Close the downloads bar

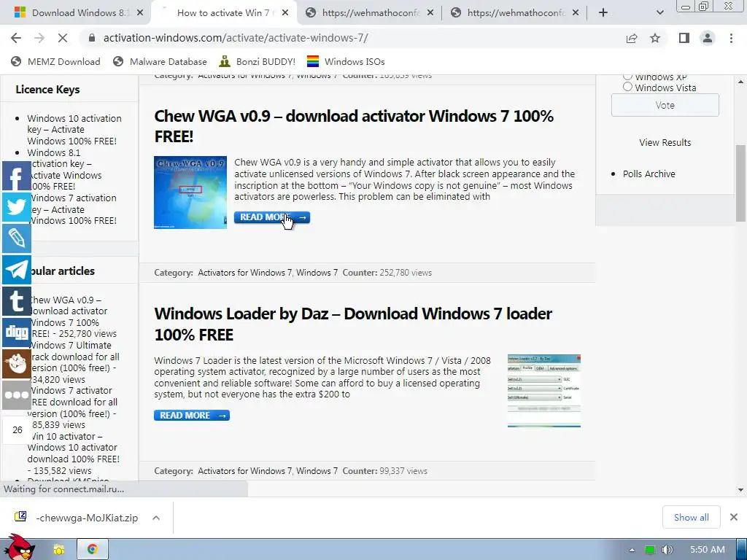pyautogui.click(x=734, y=517)
